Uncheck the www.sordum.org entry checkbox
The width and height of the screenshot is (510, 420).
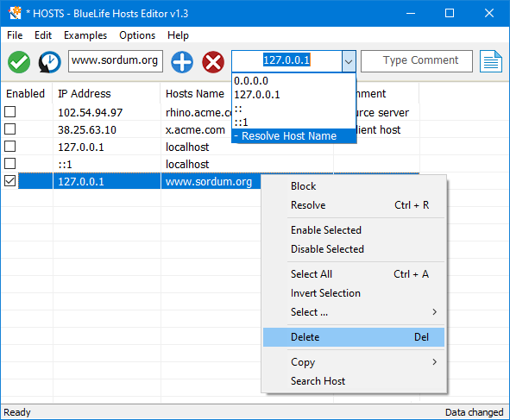10,181
